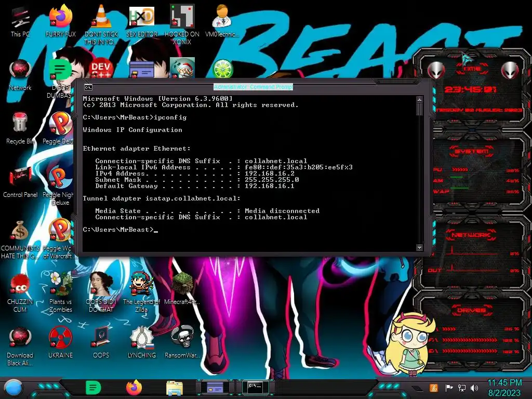The image size is (532, 399).
Task: Select the blue card window desktop icon
Action: tap(141, 69)
